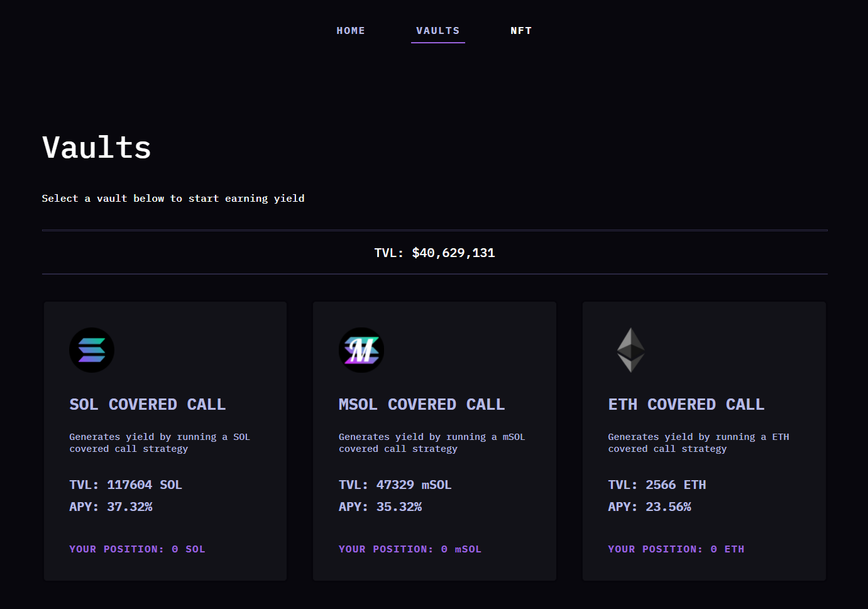This screenshot has width=868, height=609.
Task: Click Your Position 0 SOL text
Action: point(137,549)
